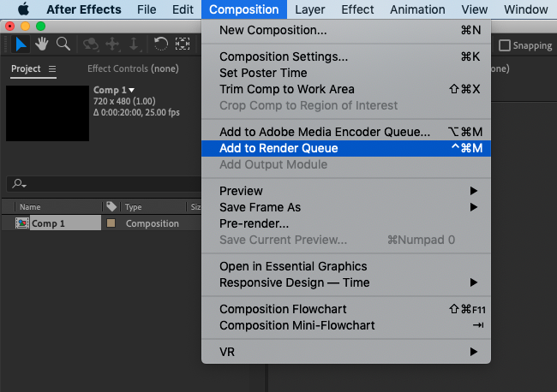Click the project search field
This screenshot has height=392, width=557.
[103, 183]
